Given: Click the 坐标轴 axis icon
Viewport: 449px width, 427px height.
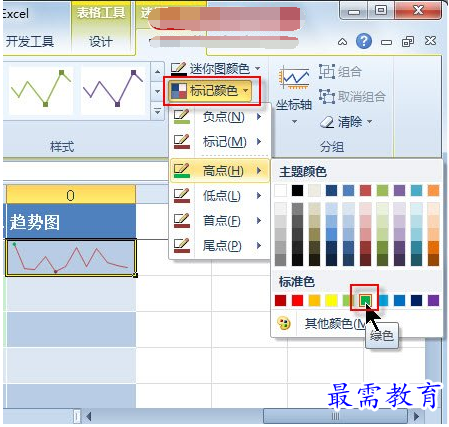Looking at the screenshot, I should coord(294,78).
